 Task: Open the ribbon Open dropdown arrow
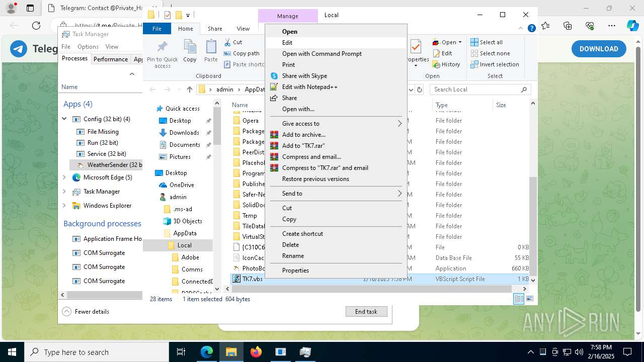point(460,42)
